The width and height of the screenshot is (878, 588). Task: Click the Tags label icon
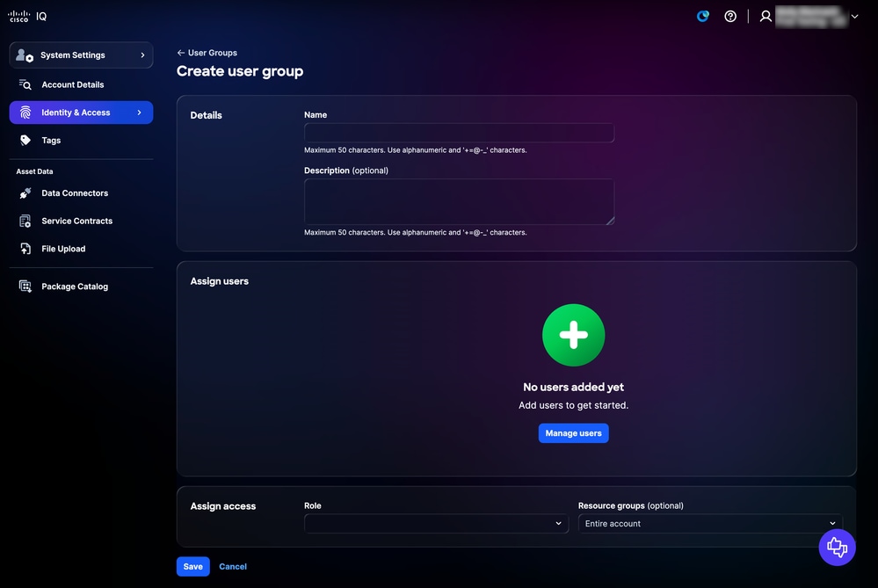(x=25, y=140)
